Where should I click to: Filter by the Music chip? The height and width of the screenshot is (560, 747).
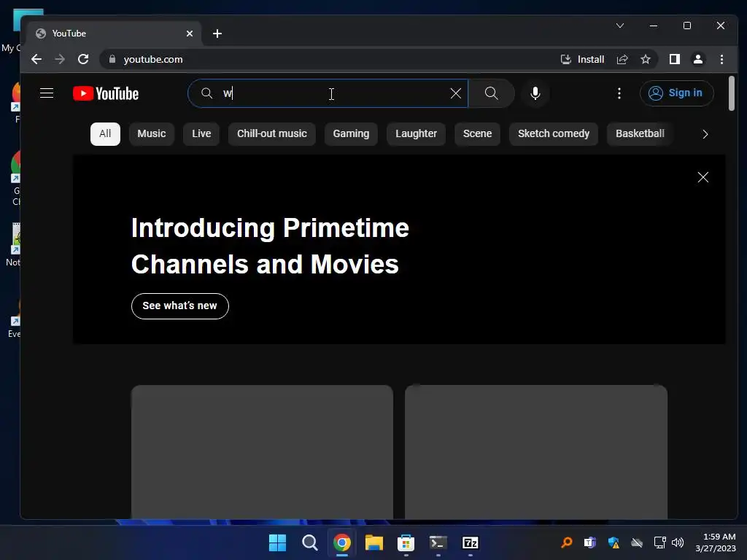152,134
